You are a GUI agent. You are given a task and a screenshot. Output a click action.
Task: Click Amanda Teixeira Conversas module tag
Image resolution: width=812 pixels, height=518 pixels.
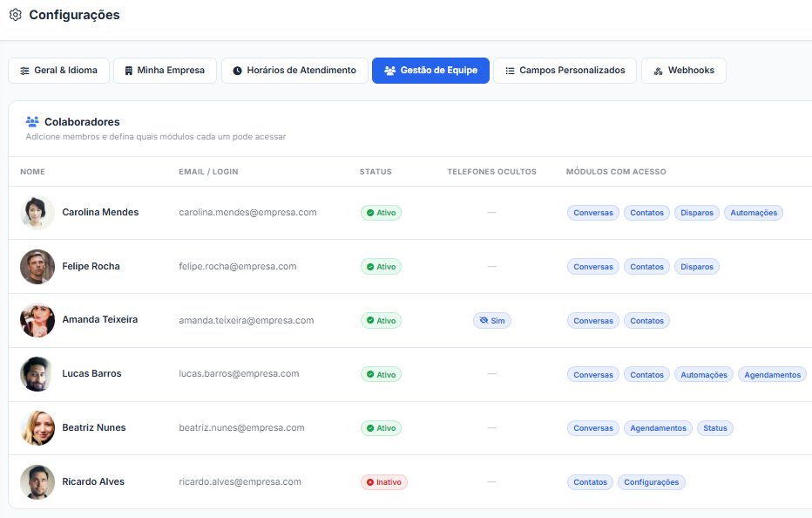point(593,320)
